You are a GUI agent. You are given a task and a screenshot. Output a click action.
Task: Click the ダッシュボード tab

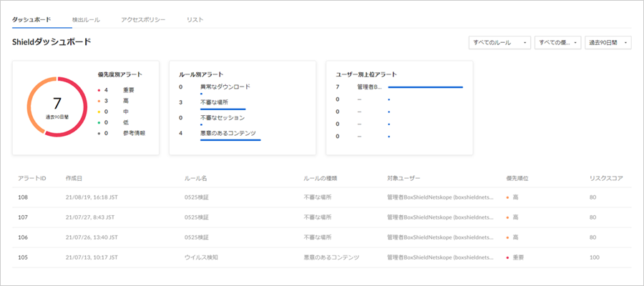point(32,19)
